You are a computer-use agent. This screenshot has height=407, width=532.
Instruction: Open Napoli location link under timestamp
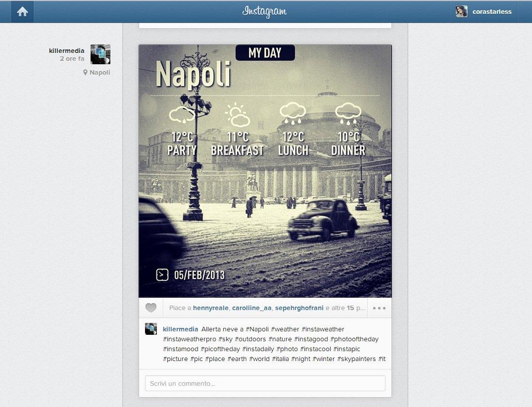[x=99, y=73]
